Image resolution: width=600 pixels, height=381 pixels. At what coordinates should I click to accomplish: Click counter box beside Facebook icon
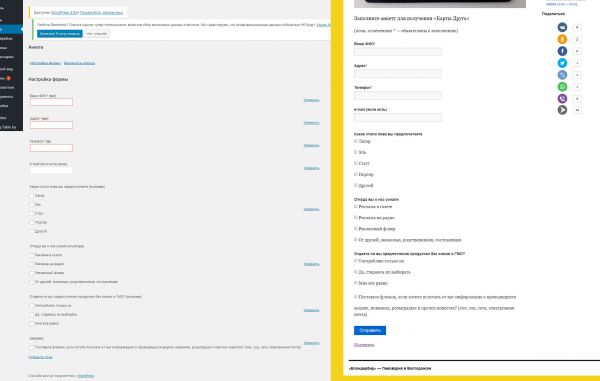tap(577, 51)
